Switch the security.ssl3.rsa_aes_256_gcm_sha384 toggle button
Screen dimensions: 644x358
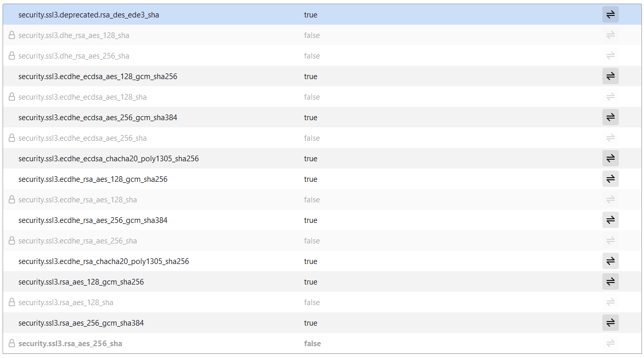611,323
